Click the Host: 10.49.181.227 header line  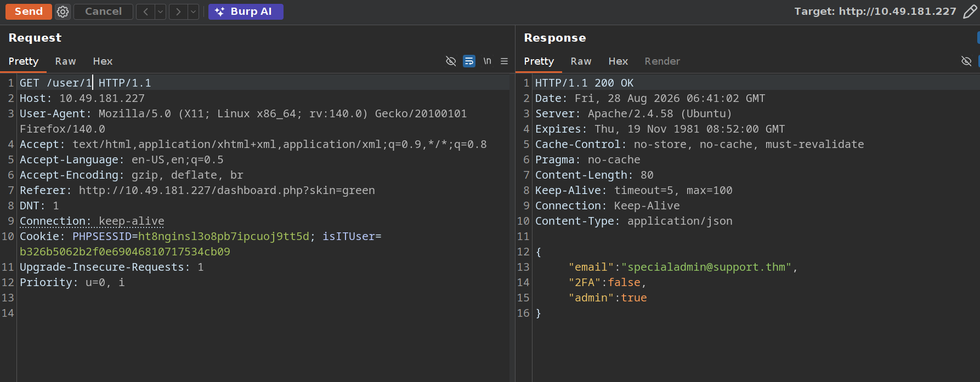pos(82,98)
